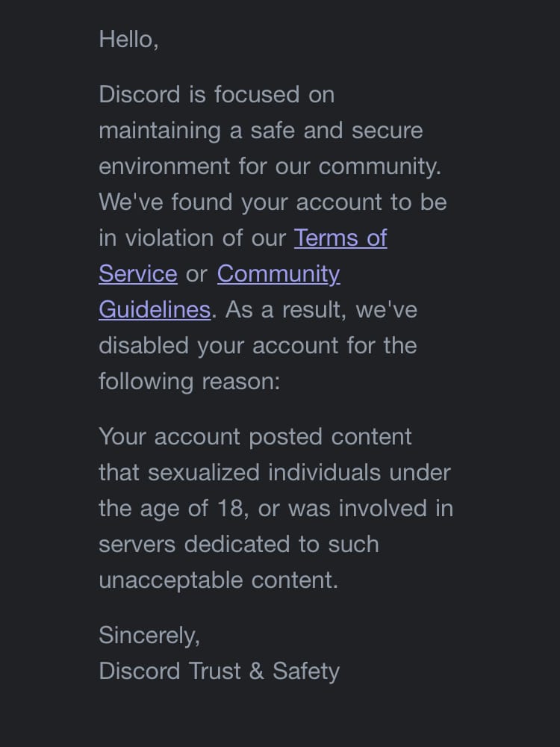Click the line "that sexualized individuals under"
560x747 pixels.
pos(274,473)
